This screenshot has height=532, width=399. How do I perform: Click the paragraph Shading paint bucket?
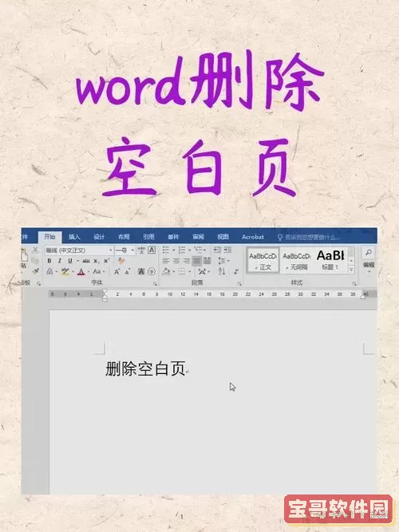click(167, 271)
